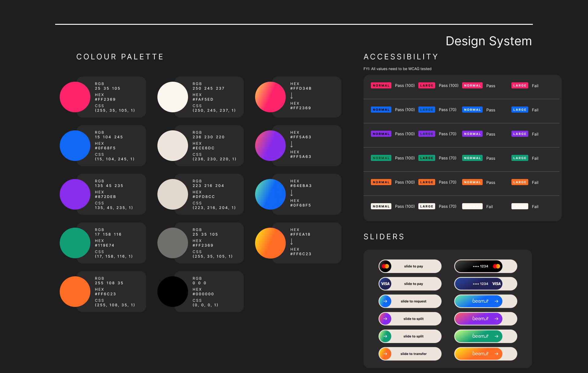Click the Visa logo on the 1234 card slider

tap(496, 284)
